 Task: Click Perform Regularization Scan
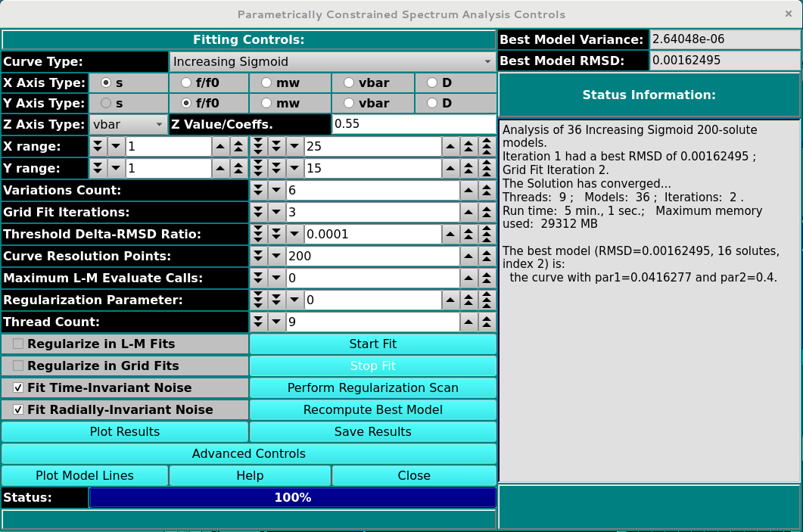[x=373, y=387]
